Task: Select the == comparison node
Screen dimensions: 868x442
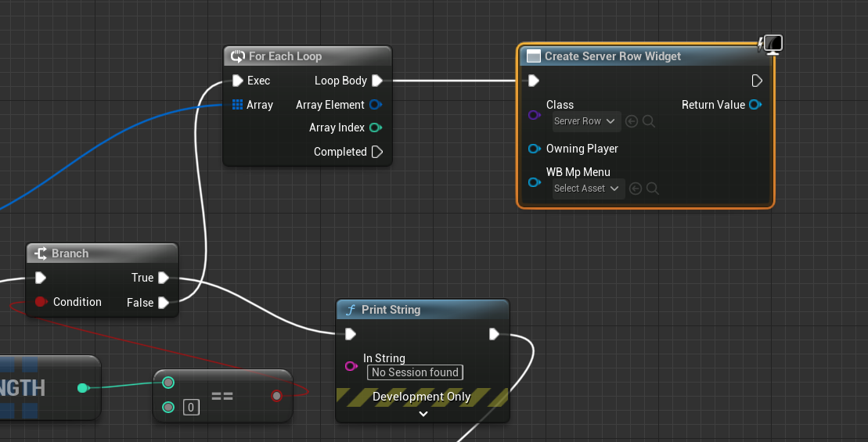Action: tap(222, 396)
